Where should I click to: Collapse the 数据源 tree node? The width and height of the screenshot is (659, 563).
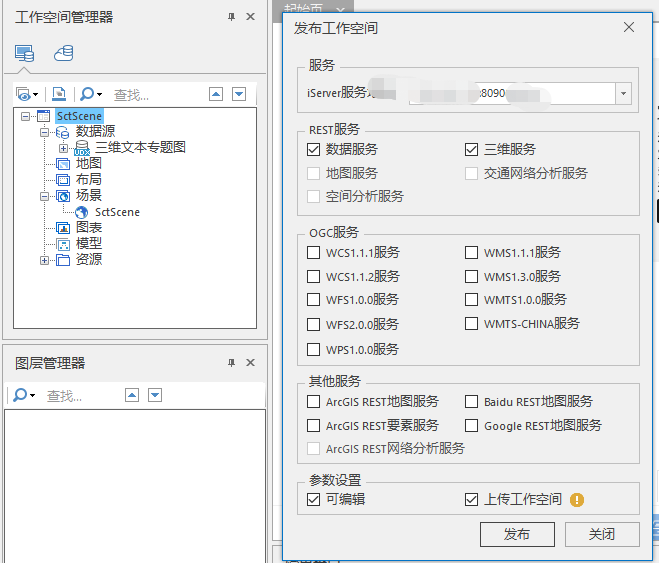(45, 133)
